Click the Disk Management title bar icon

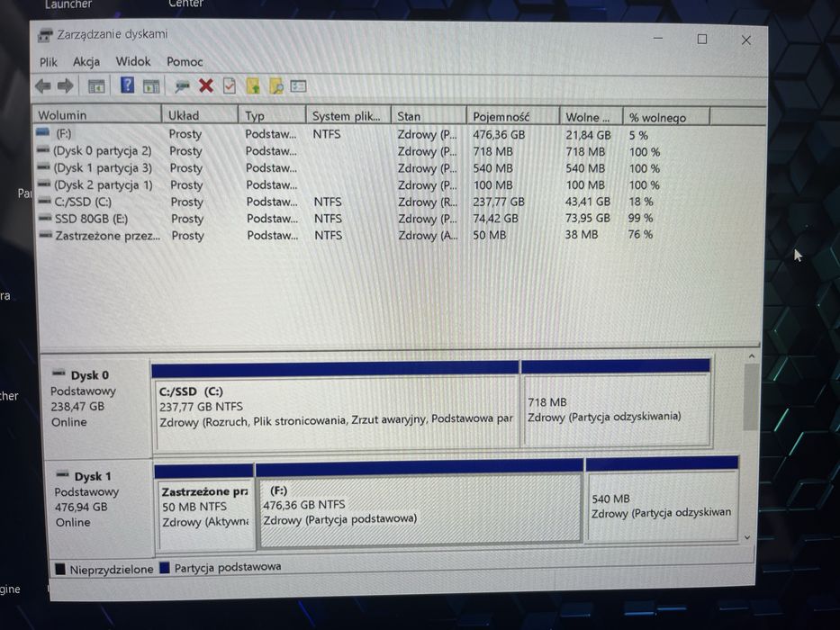[x=46, y=35]
